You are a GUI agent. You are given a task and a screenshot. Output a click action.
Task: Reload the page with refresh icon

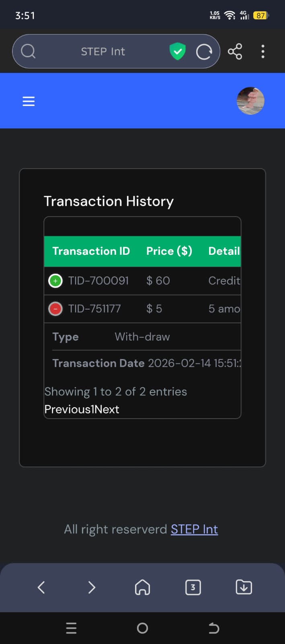tap(204, 52)
